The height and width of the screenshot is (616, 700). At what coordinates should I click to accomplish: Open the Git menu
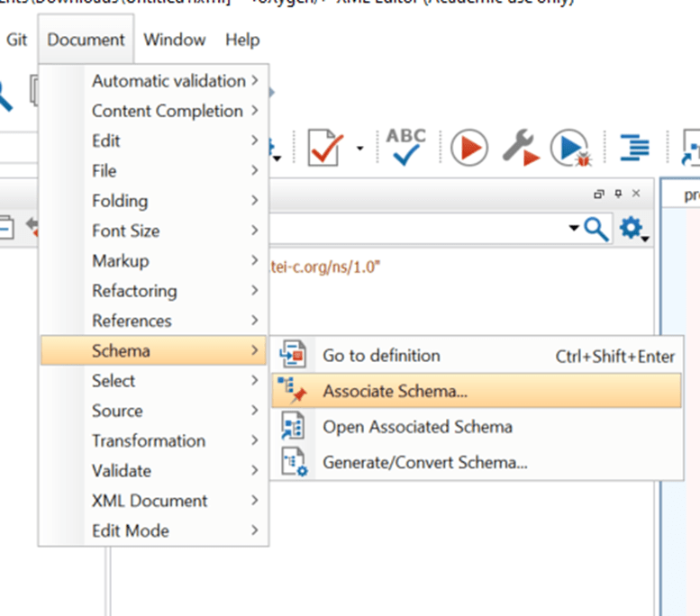click(17, 40)
